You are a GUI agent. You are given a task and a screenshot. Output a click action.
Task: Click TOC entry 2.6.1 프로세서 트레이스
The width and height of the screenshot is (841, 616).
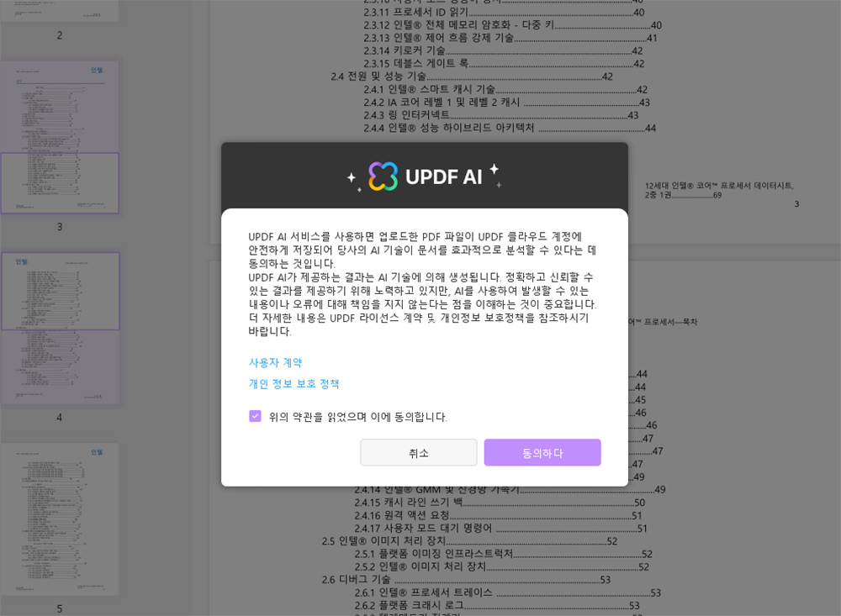click(507, 592)
